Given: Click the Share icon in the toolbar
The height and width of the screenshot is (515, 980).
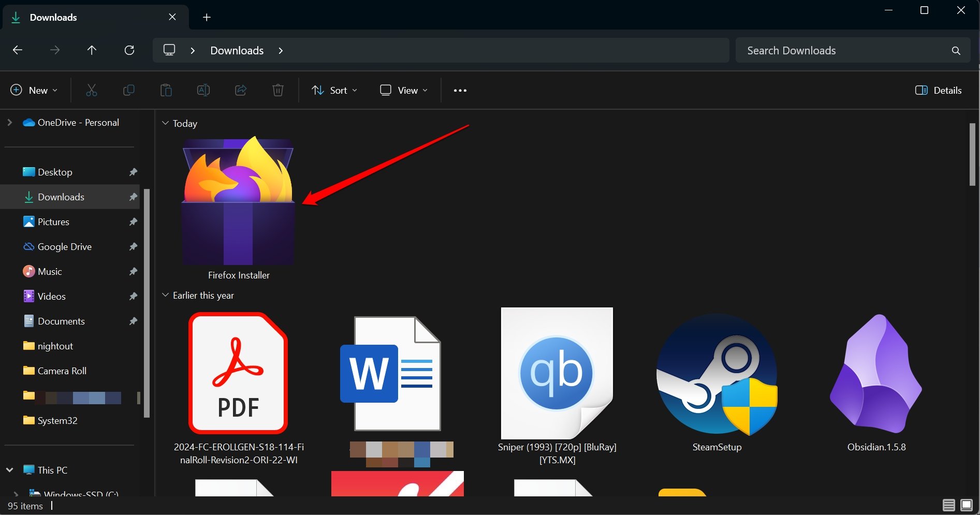Looking at the screenshot, I should 241,90.
